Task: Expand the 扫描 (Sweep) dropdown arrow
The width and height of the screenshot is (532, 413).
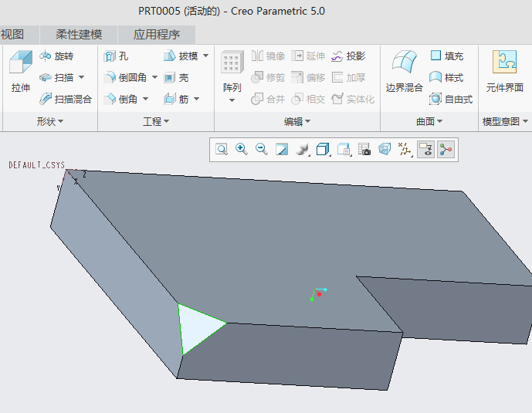Action: coord(81,77)
